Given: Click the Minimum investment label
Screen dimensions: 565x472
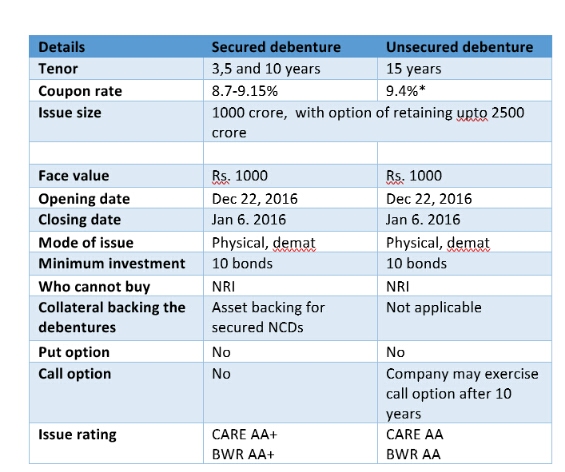Looking at the screenshot, I should click(112, 264).
